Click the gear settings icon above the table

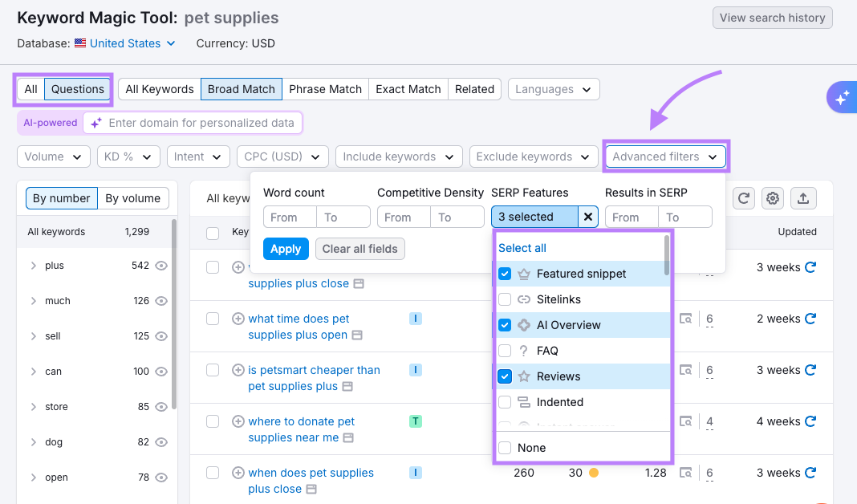(x=772, y=198)
